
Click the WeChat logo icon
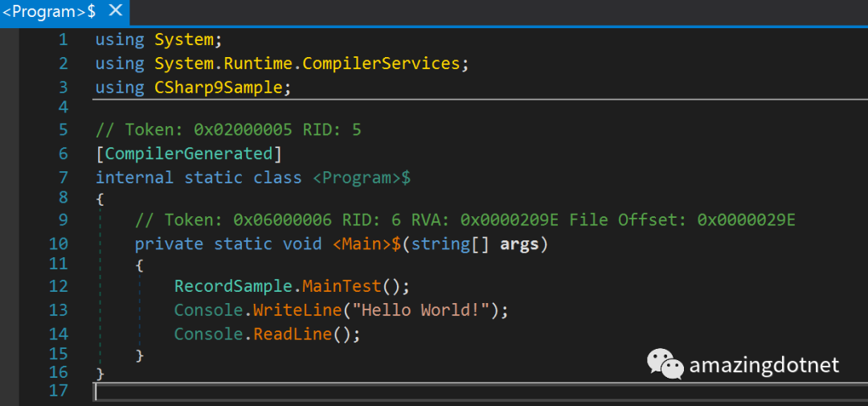(x=666, y=365)
